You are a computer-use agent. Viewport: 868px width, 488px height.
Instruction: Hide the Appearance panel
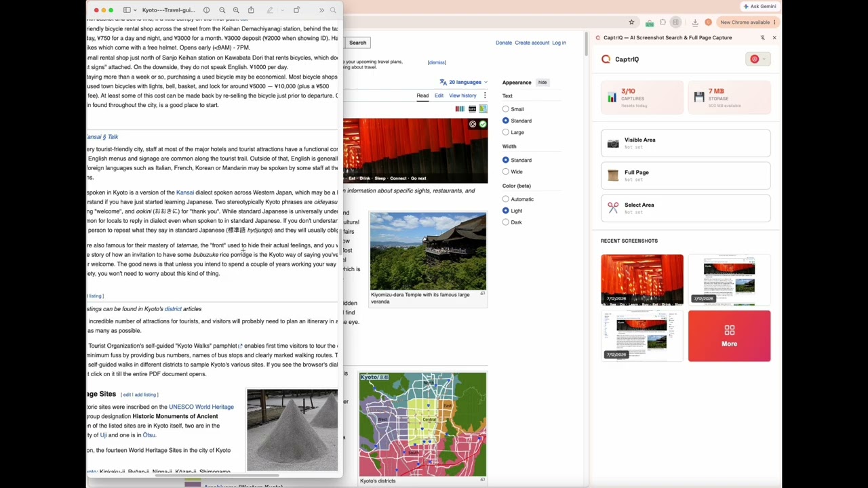[542, 83]
